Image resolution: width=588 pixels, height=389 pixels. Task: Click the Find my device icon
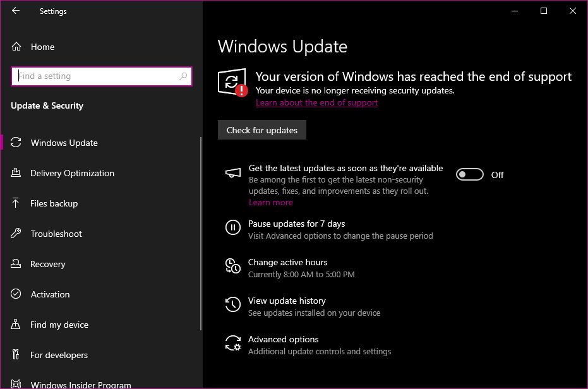coord(16,324)
